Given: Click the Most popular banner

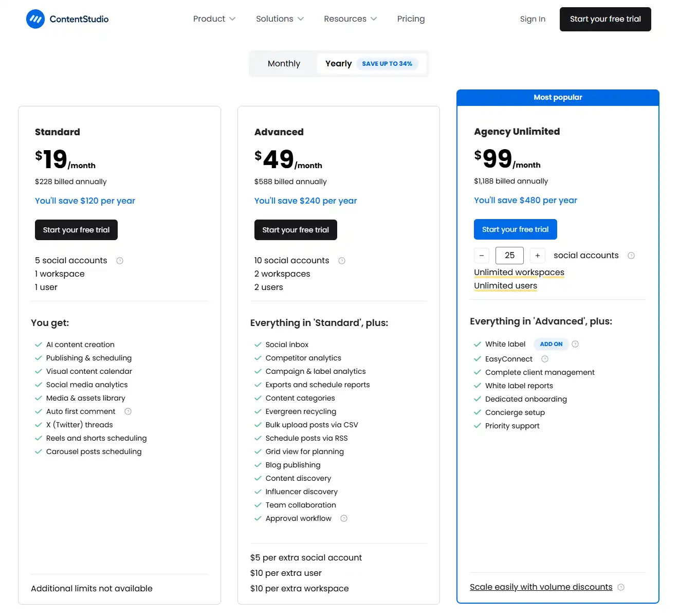Looking at the screenshot, I should pyautogui.click(x=558, y=98).
